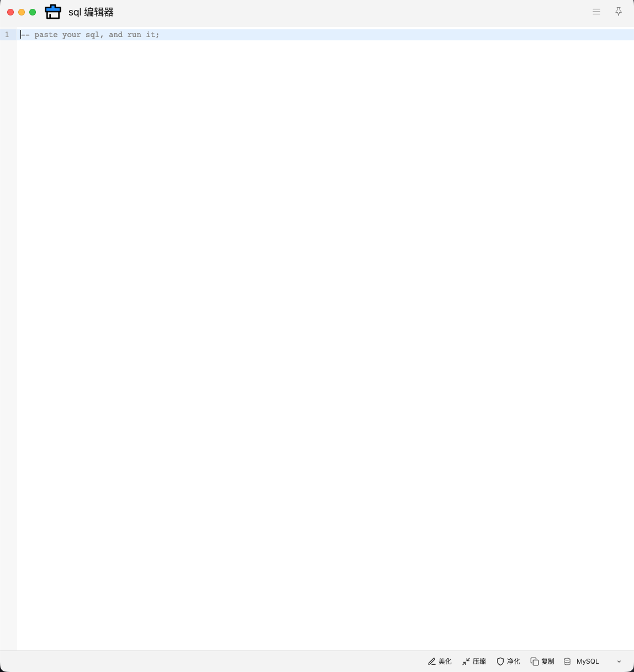Close the window with red button
This screenshot has height=672, width=634.
(10, 12)
